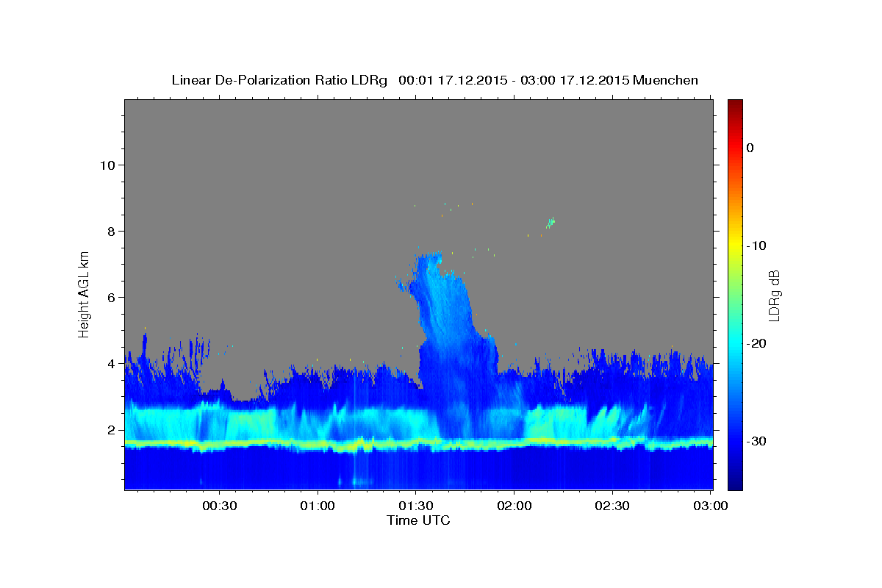Click the colorbar value -20
The image size is (882, 588).
(756, 343)
